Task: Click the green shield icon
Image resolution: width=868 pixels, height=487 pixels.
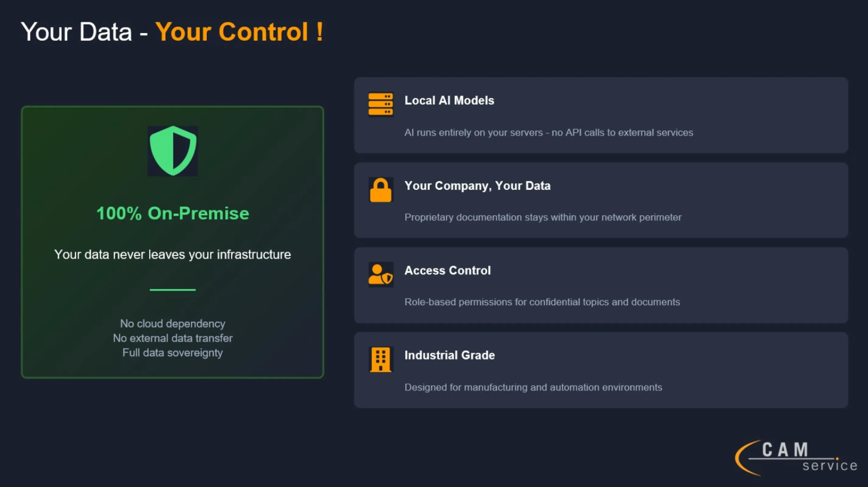Action: pyautogui.click(x=173, y=151)
